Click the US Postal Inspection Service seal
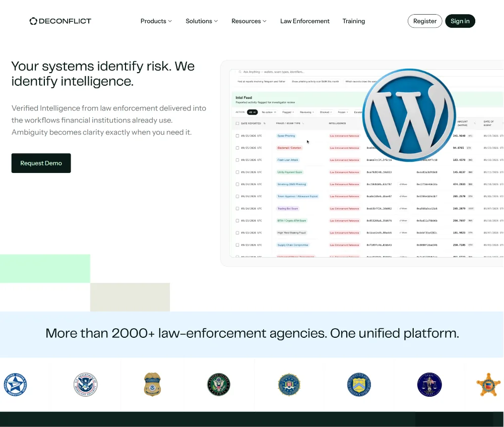Viewport: 504px width, 427px height. 16,385
